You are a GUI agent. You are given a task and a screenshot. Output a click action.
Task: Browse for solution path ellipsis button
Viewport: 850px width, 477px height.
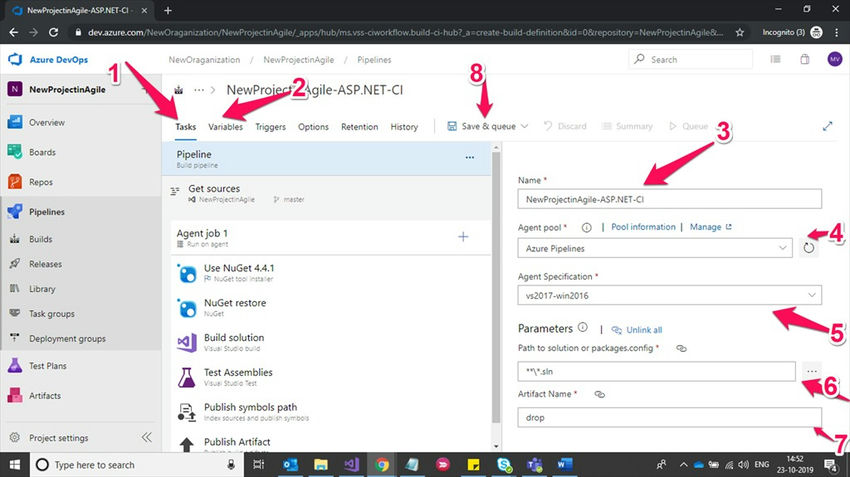click(x=812, y=371)
